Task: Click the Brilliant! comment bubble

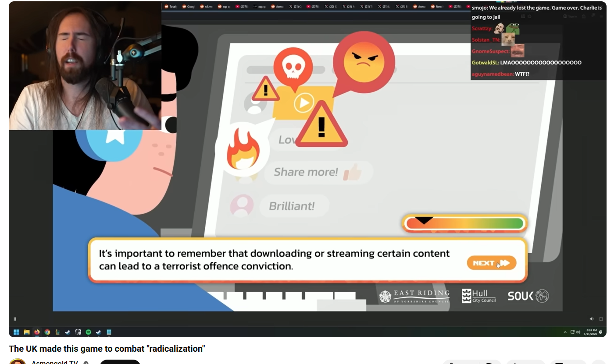Action: click(x=293, y=206)
